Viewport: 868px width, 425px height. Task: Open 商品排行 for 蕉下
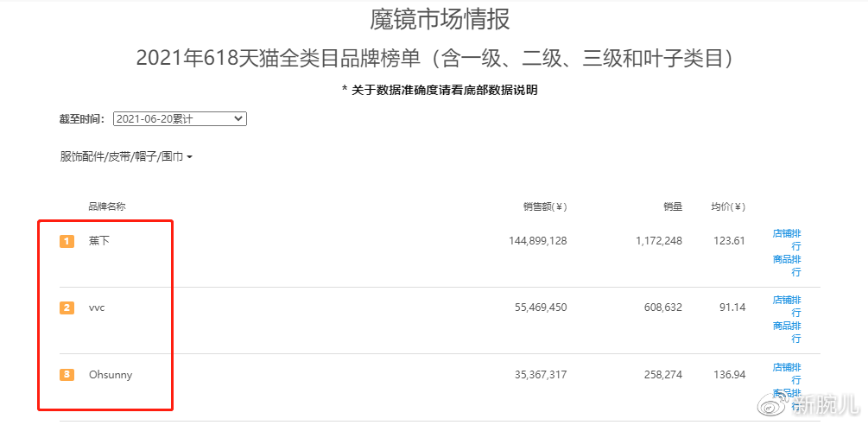pos(787,266)
